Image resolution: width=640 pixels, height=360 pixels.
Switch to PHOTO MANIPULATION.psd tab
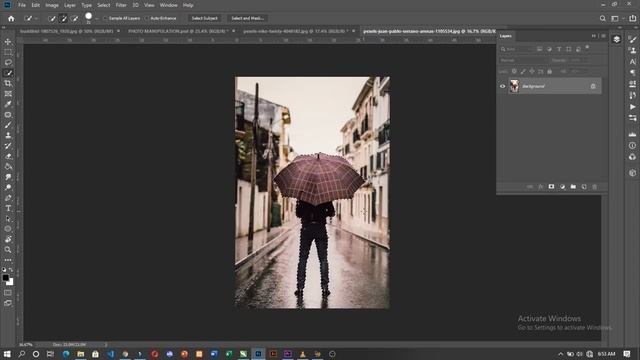click(177, 31)
